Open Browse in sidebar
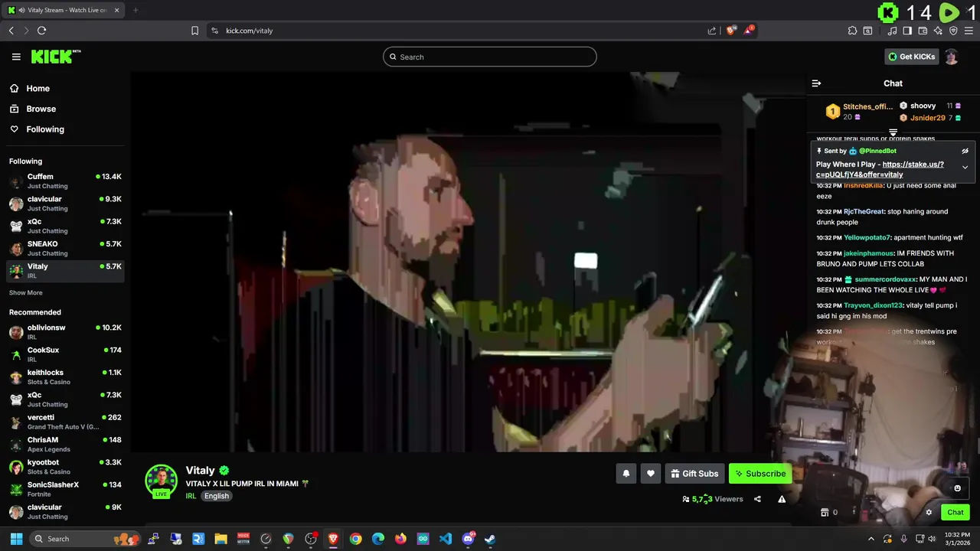The image size is (980, 551). click(x=41, y=109)
